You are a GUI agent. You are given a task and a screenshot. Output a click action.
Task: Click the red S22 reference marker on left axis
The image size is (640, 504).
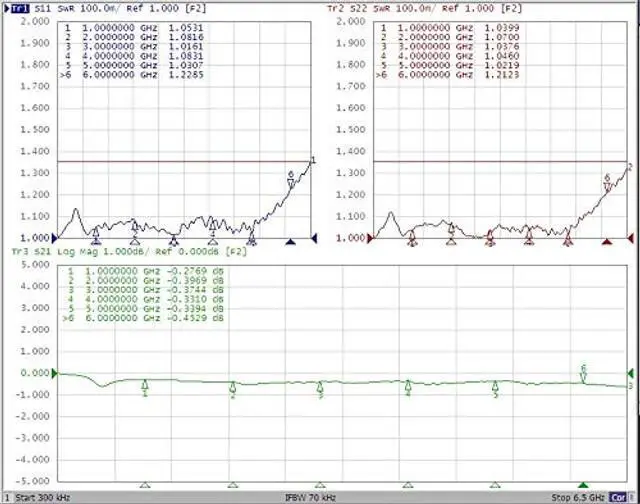[x=370, y=239]
